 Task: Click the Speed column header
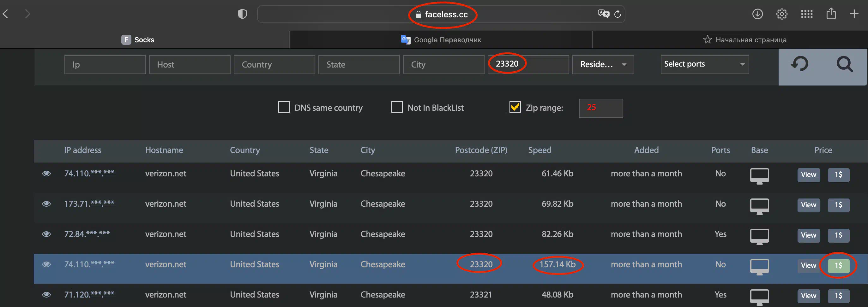tap(540, 150)
